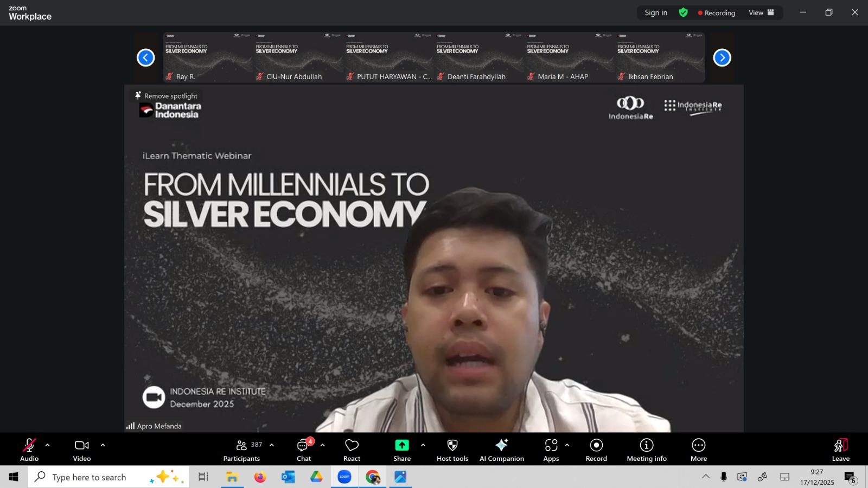Screen dimensions: 868x488
Task: Open the Participants panel
Action: 242,450
